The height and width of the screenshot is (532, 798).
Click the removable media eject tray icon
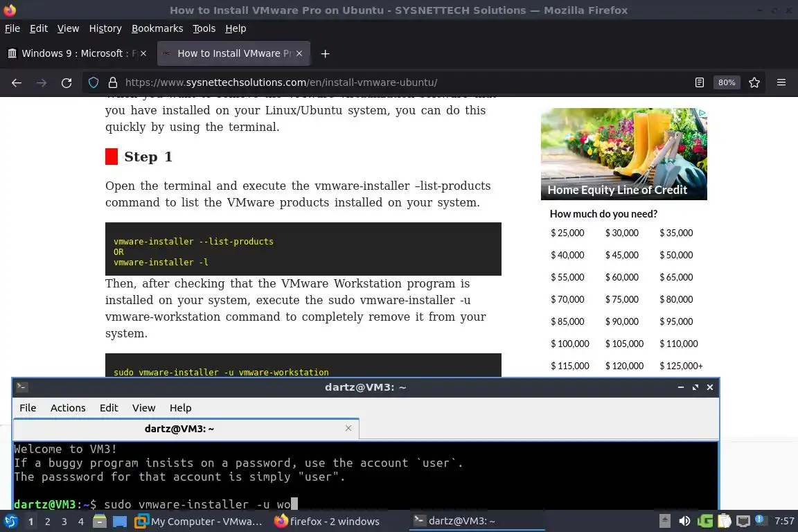pyautogui.click(x=665, y=521)
